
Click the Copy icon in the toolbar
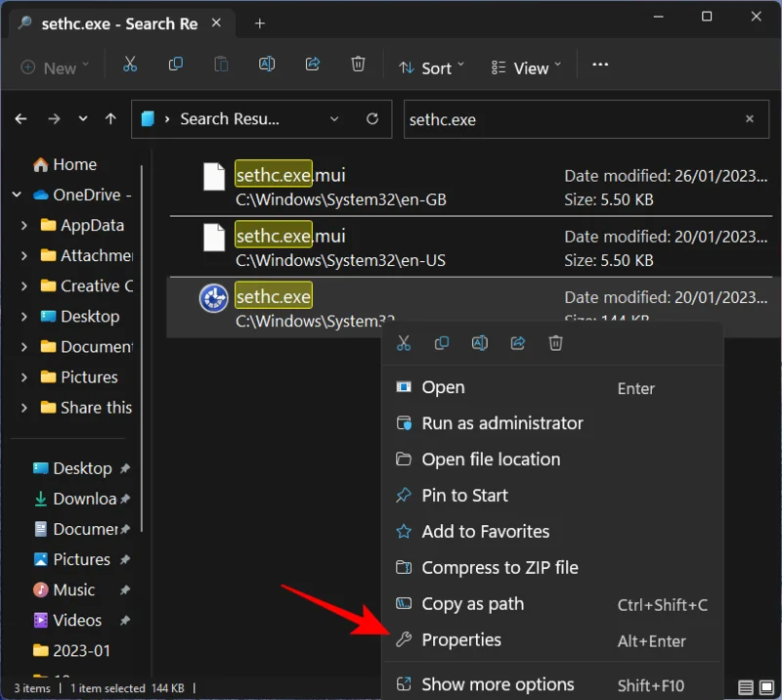coord(176,65)
